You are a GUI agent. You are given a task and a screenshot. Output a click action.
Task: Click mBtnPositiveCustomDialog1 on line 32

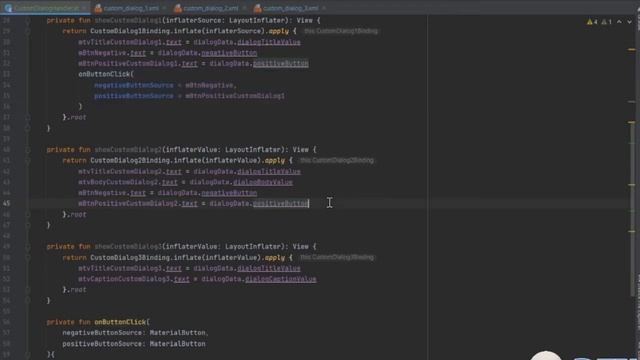[128, 64]
